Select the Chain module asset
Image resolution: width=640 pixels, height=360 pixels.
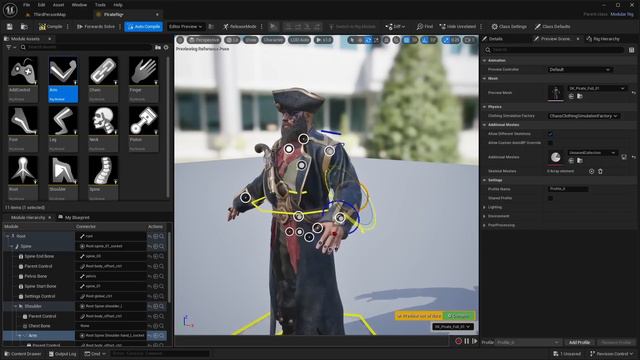(x=103, y=80)
